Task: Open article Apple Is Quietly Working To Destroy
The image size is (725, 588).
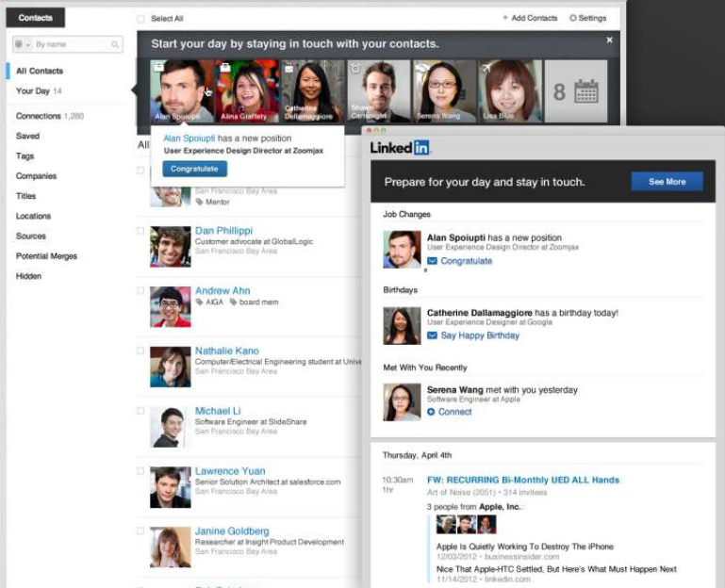Action: 525,547
